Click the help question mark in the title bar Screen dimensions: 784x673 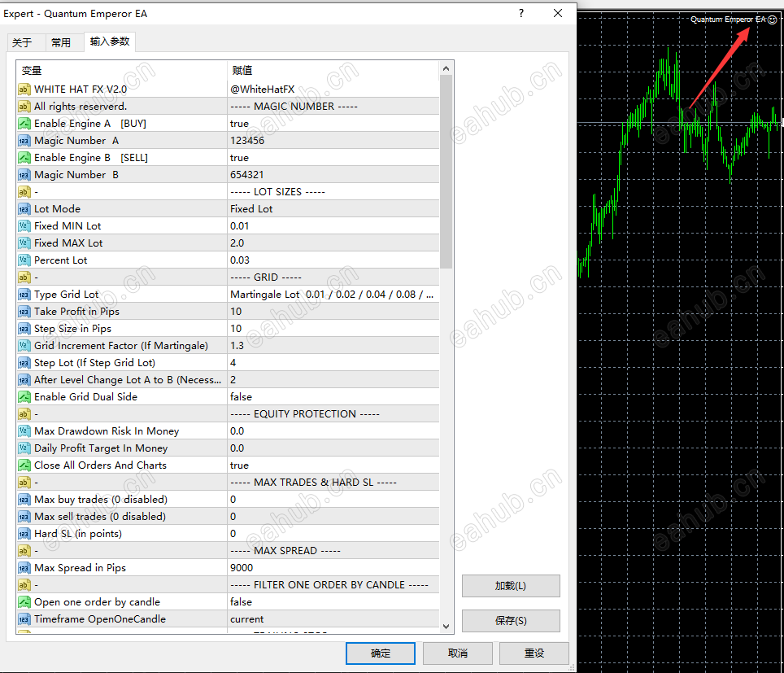[x=521, y=13]
